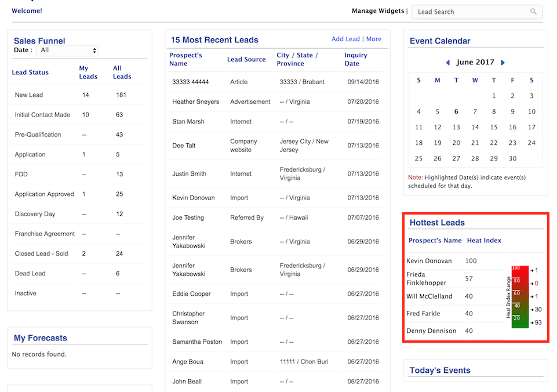
Task: Open Will McClelland in Hottest Leads
Action: [x=429, y=296]
